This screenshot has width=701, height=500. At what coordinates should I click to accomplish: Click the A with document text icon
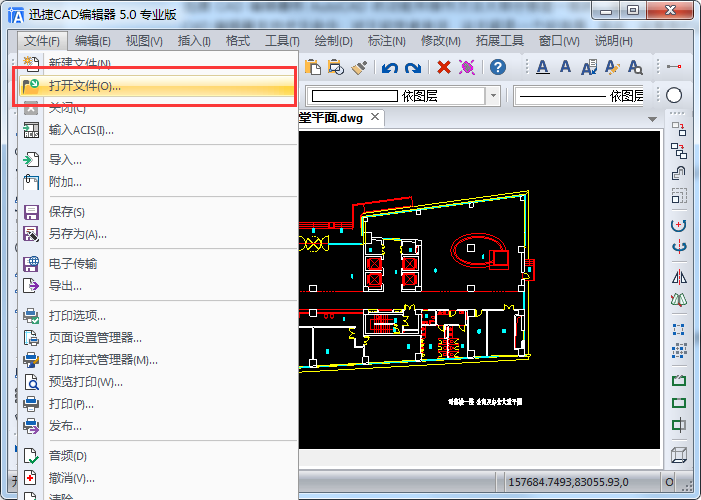point(589,67)
